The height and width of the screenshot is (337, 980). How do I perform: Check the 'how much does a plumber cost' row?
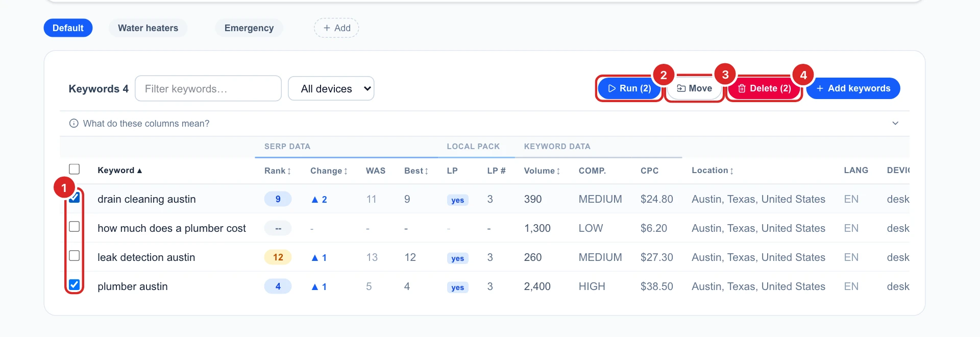pos(75,227)
